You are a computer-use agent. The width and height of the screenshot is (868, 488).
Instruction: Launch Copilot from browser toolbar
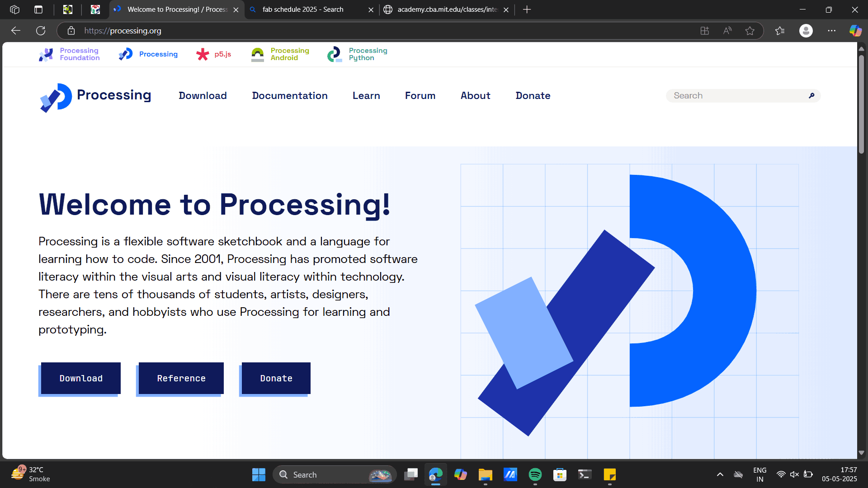point(855,31)
